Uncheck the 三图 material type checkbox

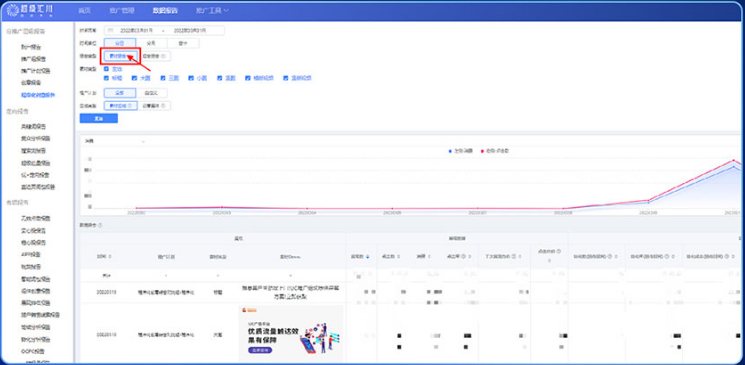point(163,78)
